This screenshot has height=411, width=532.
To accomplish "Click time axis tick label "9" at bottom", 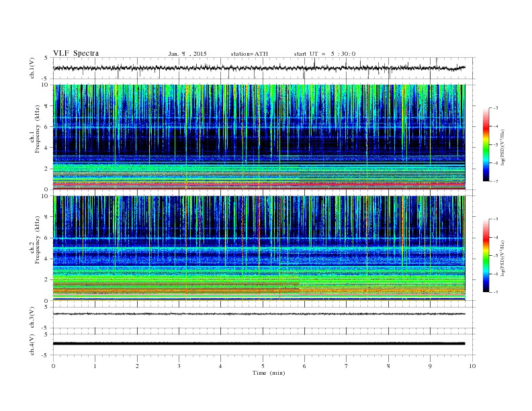I will [430, 366].
